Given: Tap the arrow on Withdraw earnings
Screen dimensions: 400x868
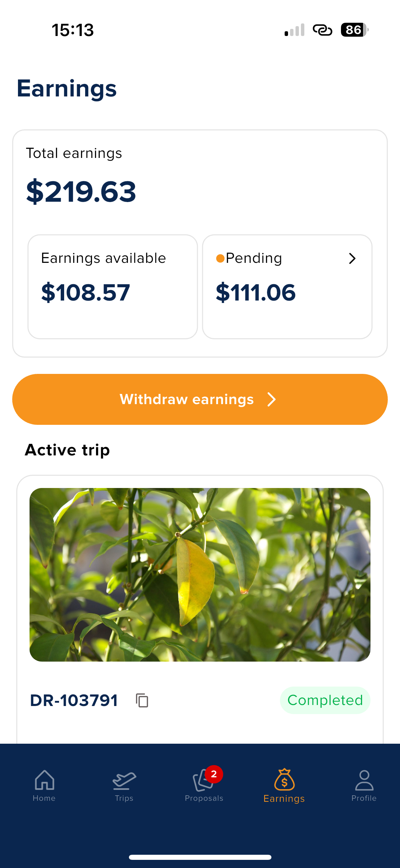Looking at the screenshot, I should point(271,399).
